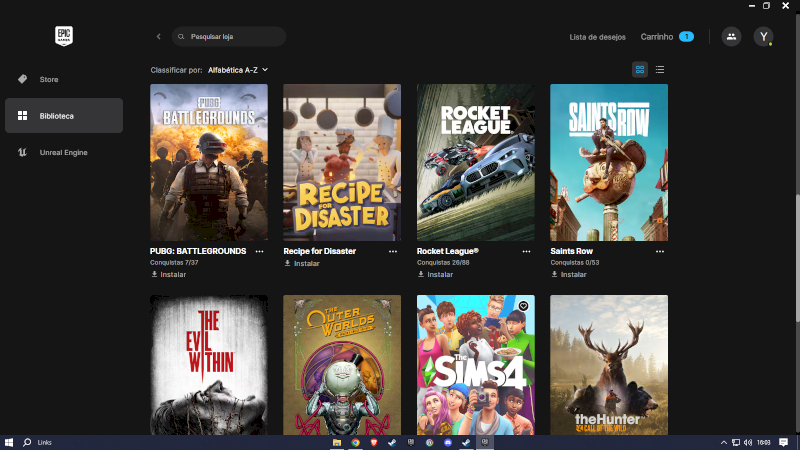800x450 pixels.
Task: Select Biblioteca in the sidebar
Action: [64, 116]
